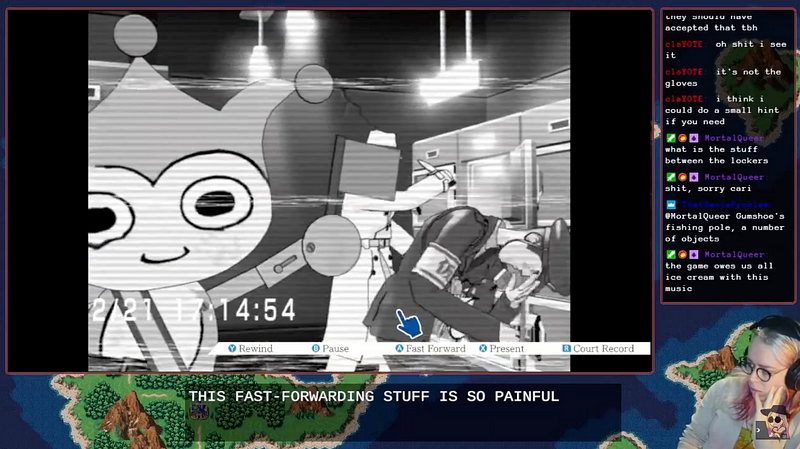Click the '@MortalQueer Gumshoe's' mention text
The width and height of the screenshot is (800, 449).
pyautogui.click(x=724, y=216)
